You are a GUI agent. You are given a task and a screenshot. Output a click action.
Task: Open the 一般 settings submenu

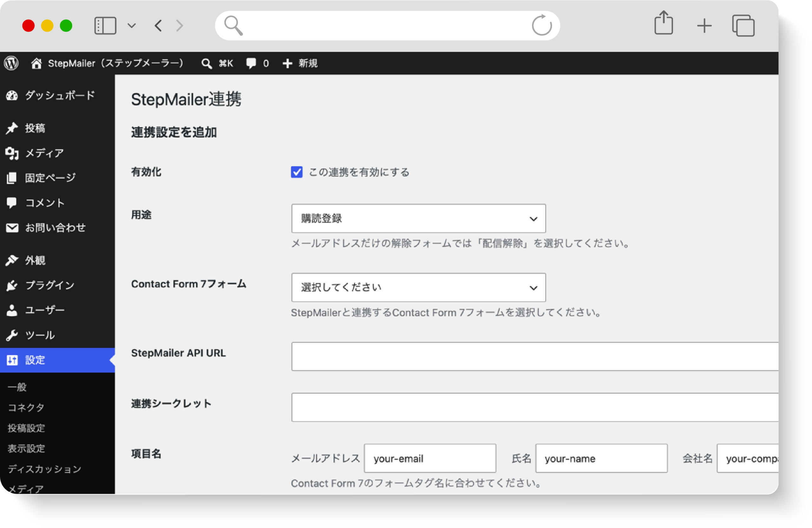pyautogui.click(x=17, y=387)
